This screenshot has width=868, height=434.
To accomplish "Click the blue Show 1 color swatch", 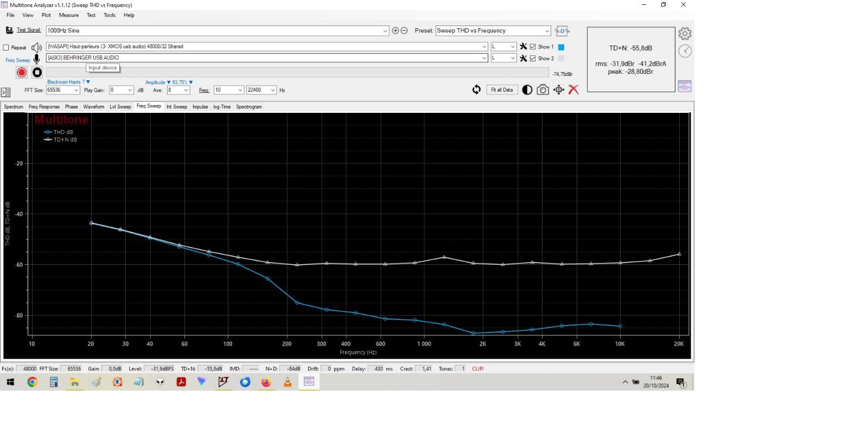I will [x=561, y=47].
